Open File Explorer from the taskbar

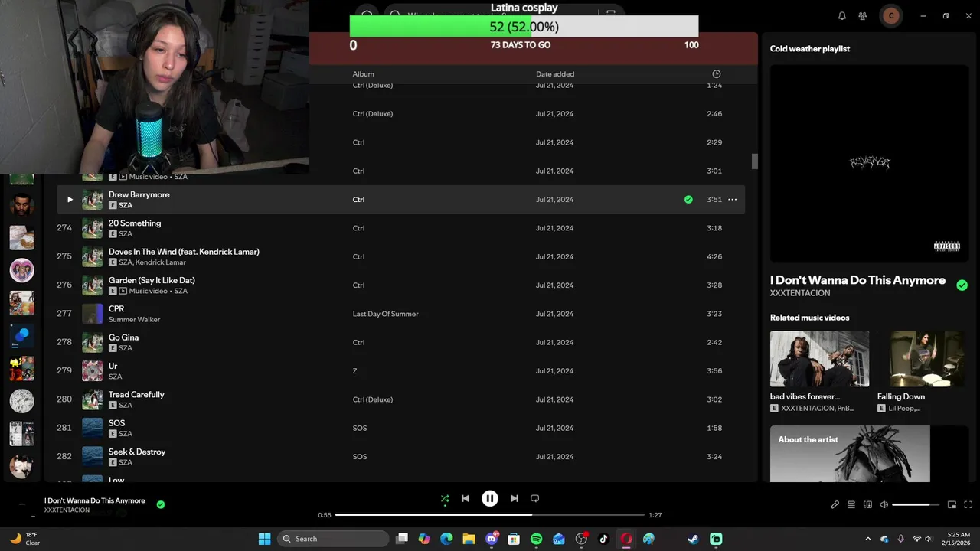pyautogui.click(x=469, y=539)
